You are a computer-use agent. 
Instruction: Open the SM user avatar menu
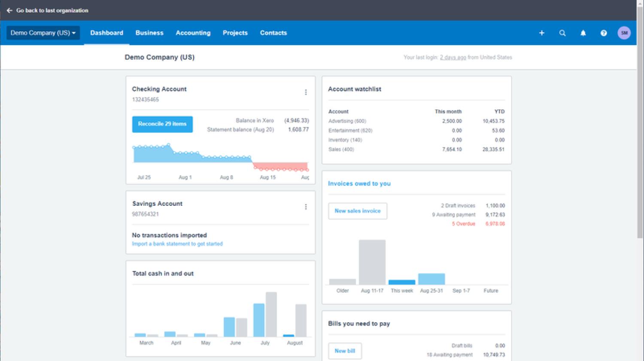tap(624, 33)
